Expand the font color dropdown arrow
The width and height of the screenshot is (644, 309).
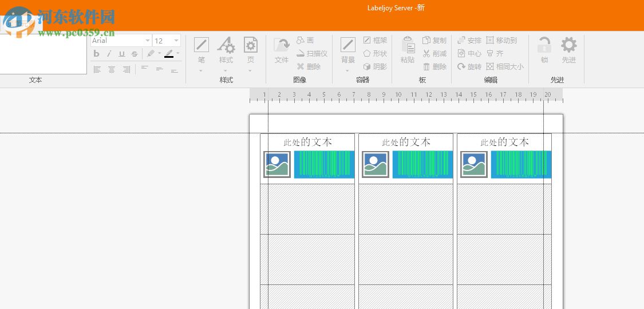[x=178, y=53]
